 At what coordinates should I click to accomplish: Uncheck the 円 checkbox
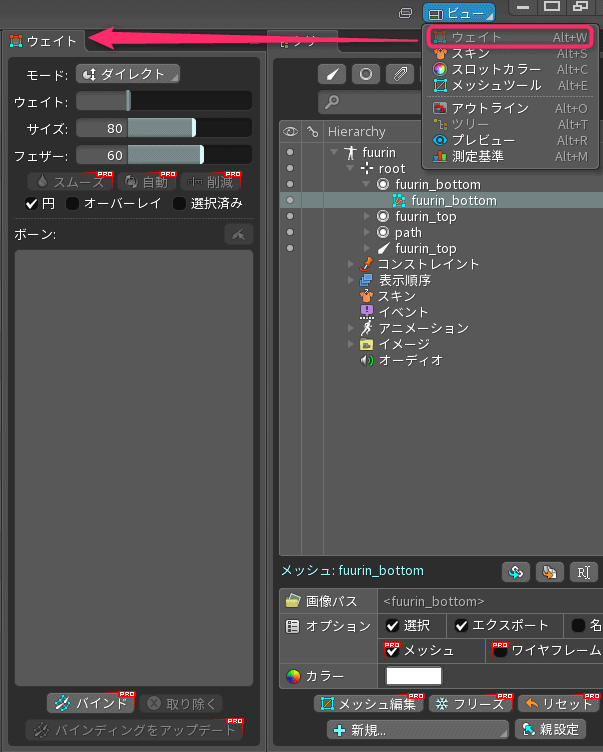click(x=31, y=204)
